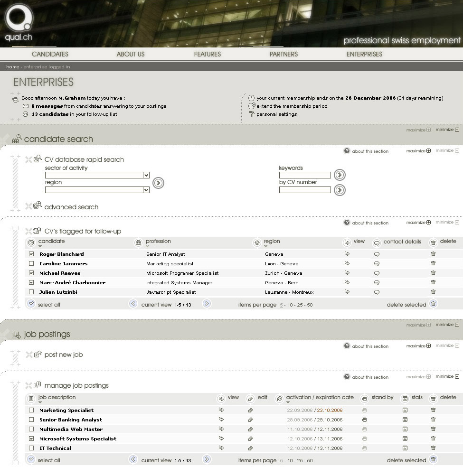Uncheck Roger Blanchard checkbox

(x=31, y=254)
